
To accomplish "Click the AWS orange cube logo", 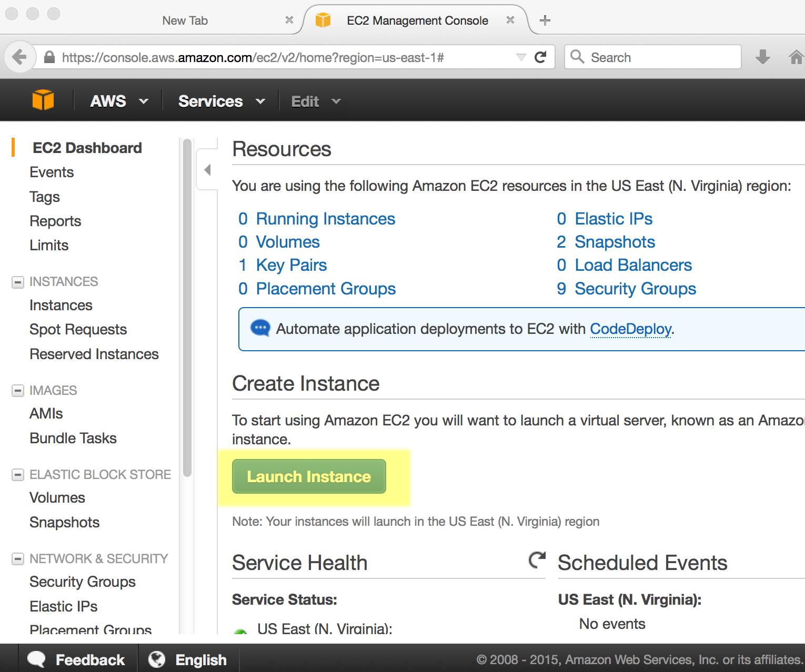I will coord(43,100).
